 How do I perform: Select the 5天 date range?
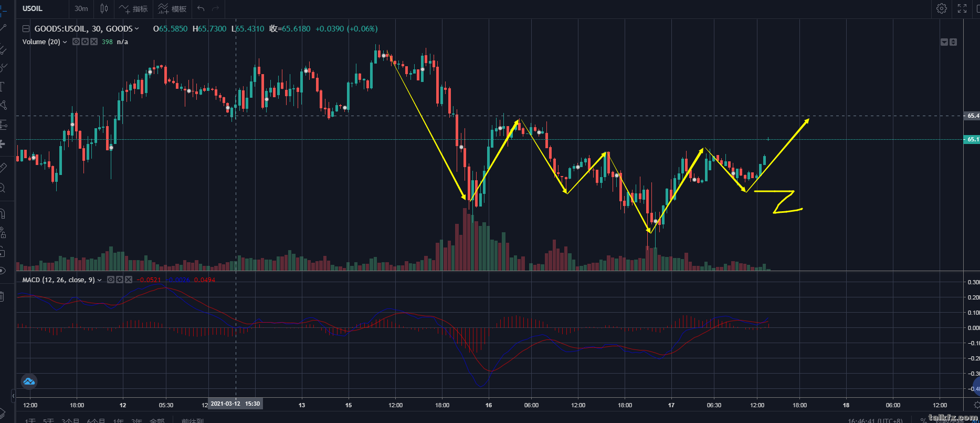(49, 420)
